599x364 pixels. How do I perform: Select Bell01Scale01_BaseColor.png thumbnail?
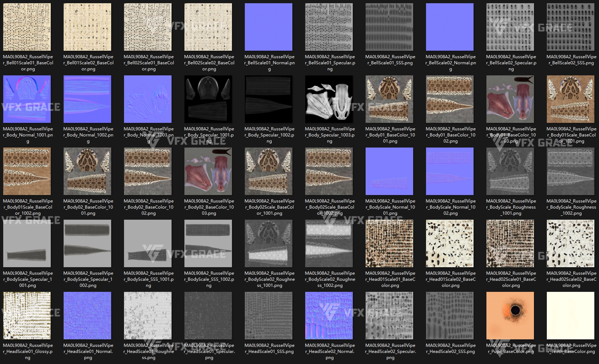click(27, 27)
